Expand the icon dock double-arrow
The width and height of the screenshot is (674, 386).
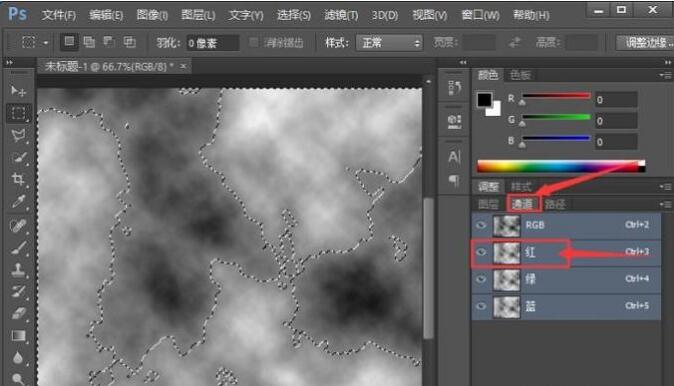click(x=463, y=63)
